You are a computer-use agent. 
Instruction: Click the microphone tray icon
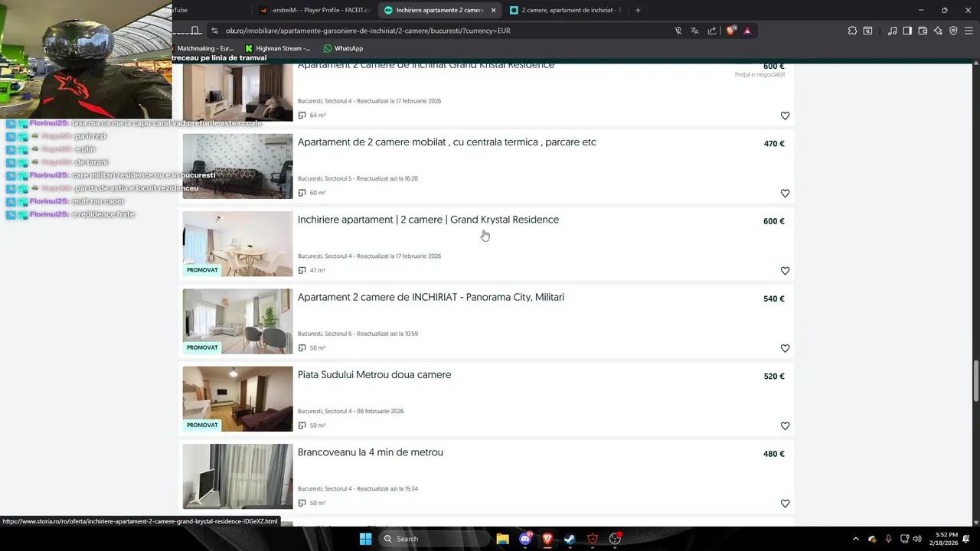pos(889,539)
